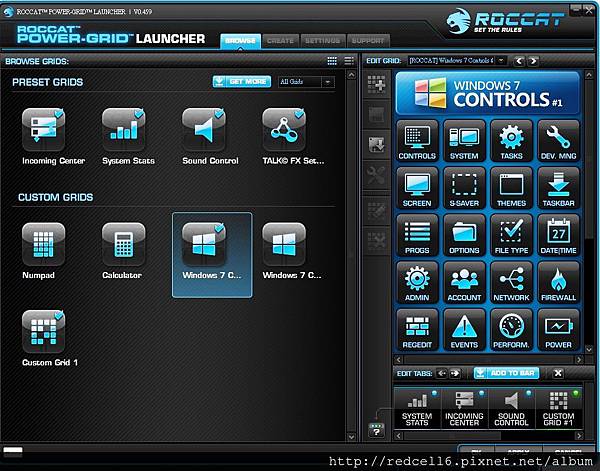
Task: Move tab right in Edit Tabs
Action: coord(455,373)
